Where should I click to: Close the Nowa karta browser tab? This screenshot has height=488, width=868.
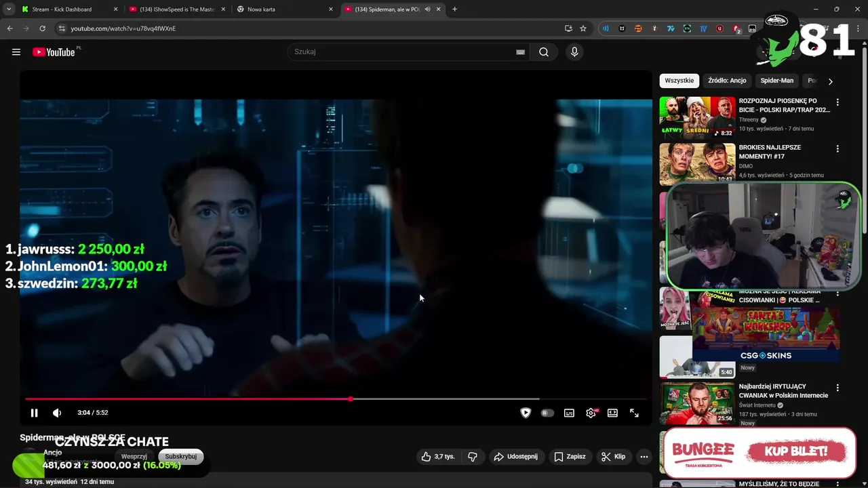pos(331,9)
